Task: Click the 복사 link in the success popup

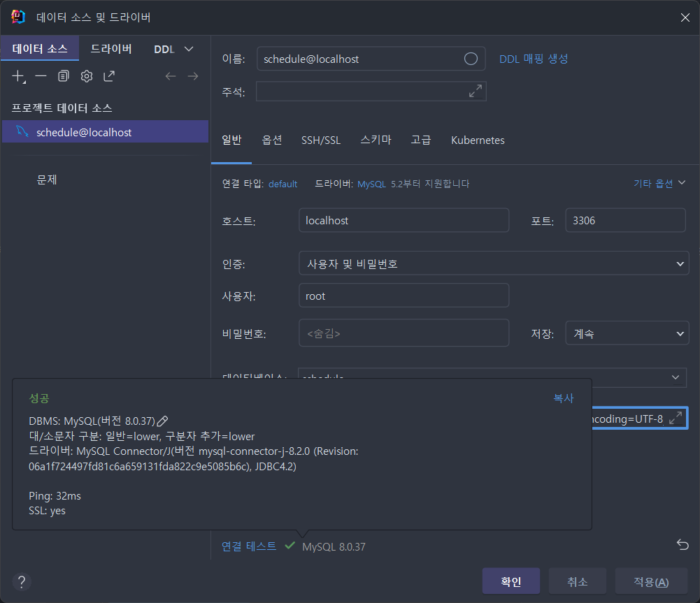Action: 564,398
